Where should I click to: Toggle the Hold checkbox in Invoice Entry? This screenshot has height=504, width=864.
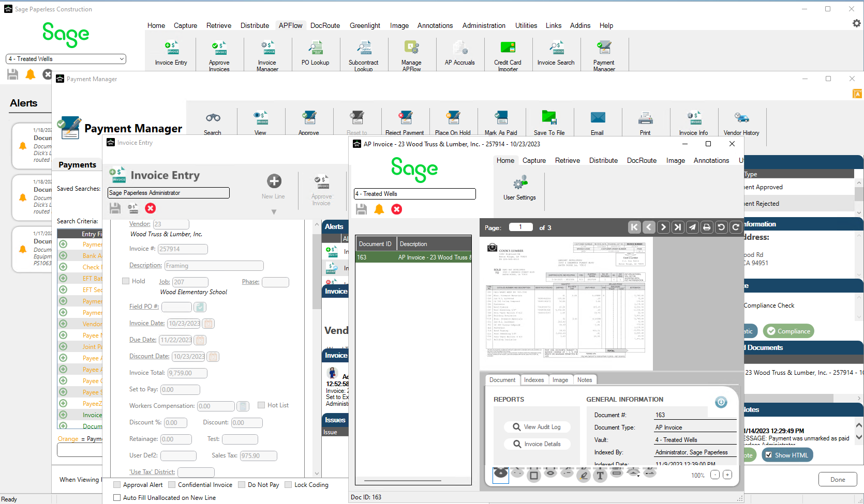click(126, 281)
